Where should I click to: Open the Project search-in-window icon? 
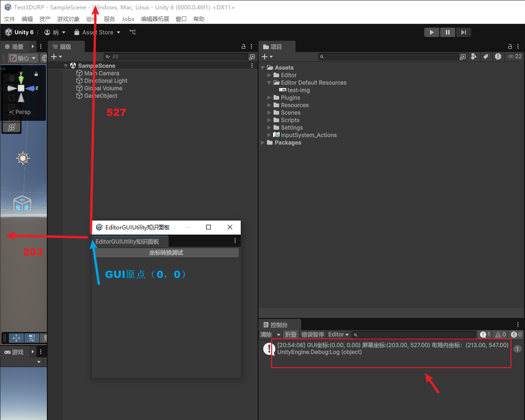tap(463, 57)
